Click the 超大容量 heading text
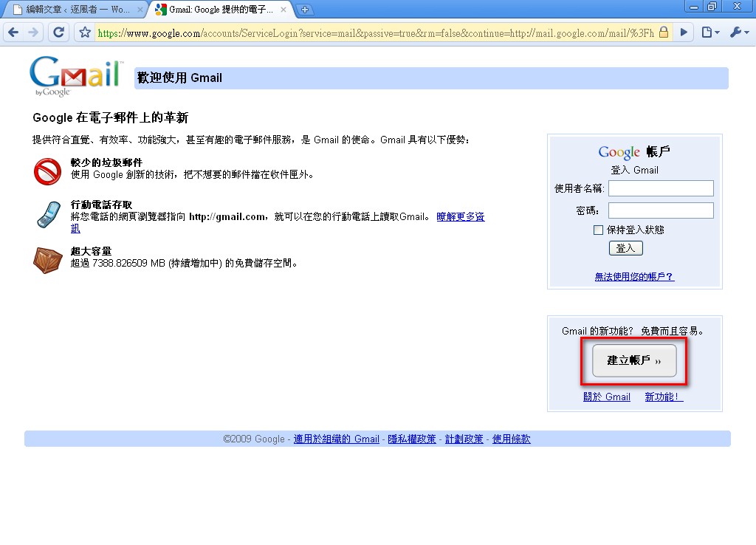Screen dimensions: 756x545 pos(91,251)
